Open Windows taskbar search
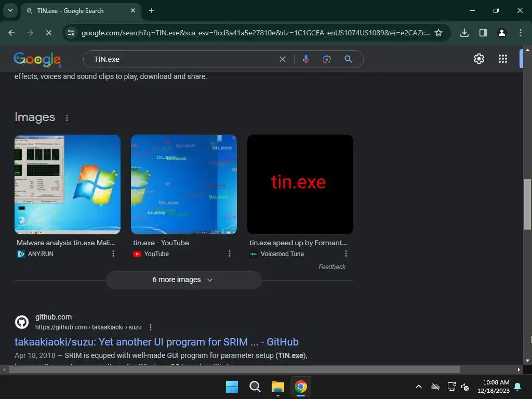Image resolution: width=532 pixels, height=399 pixels. [255, 387]
